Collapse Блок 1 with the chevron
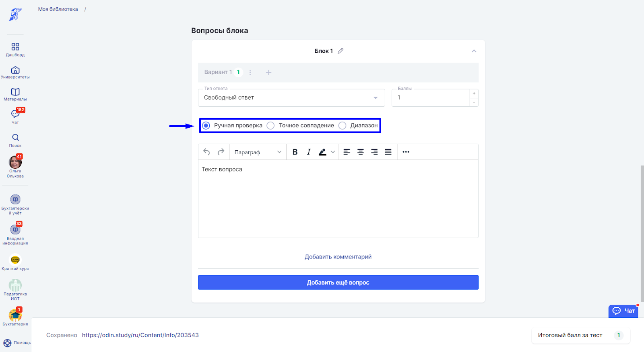644x352 pixels. click(x=474, y=51)
